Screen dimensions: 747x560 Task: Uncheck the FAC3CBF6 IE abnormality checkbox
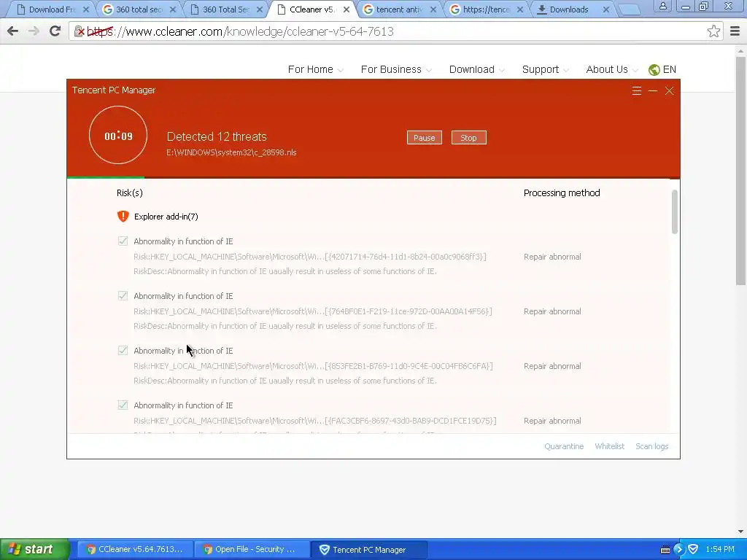pyautogui.click(x=123, y=405)
